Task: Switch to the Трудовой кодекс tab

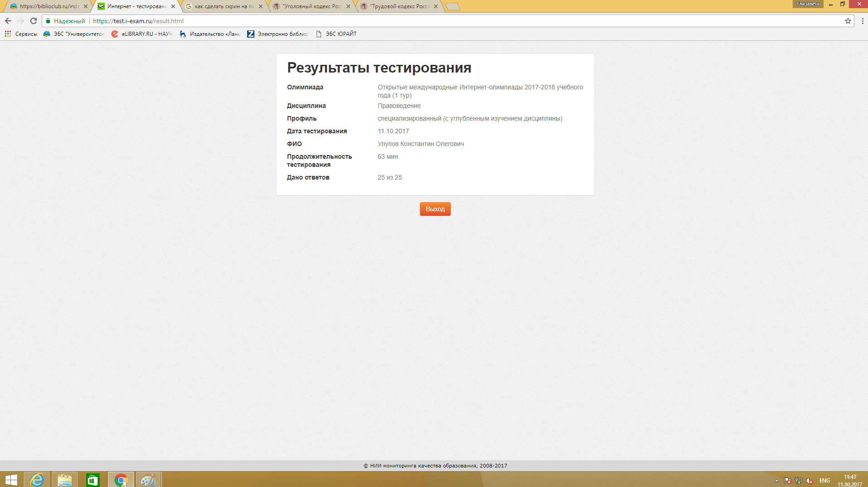Action: click(398, 6)
